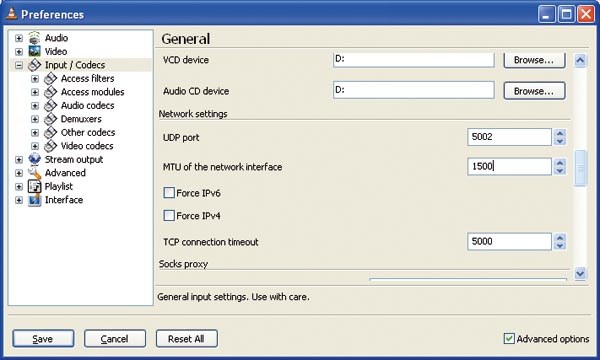Click the Cancel button
Screen dimensions: 600x360
pyautogui.click(x=115, y=339)
